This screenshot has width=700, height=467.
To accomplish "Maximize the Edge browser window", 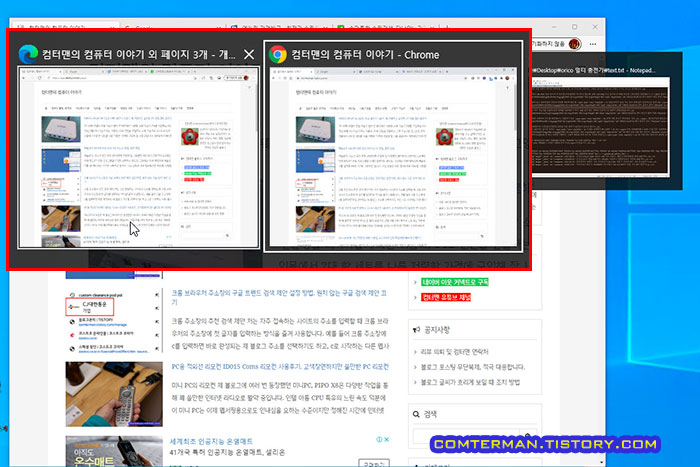I will [x=575, y=27].
